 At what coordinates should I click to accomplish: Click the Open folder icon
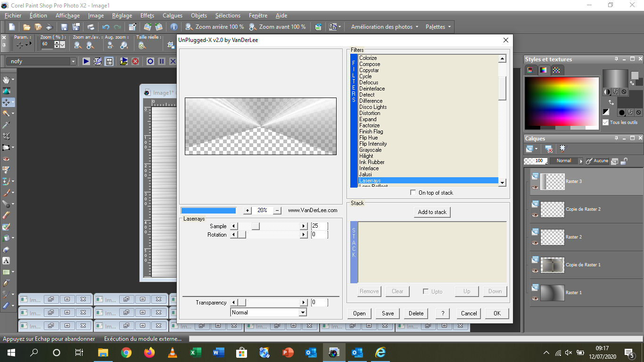pos(27,27)
